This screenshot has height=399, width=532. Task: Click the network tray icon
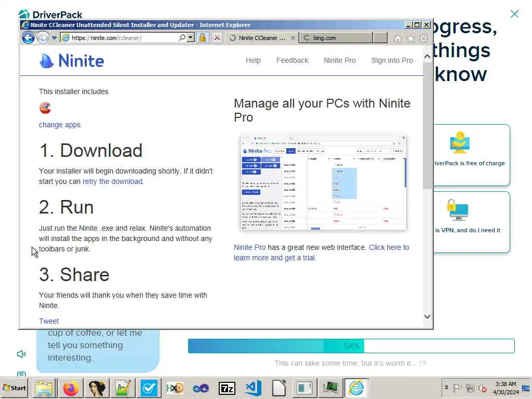click(470, 388)
